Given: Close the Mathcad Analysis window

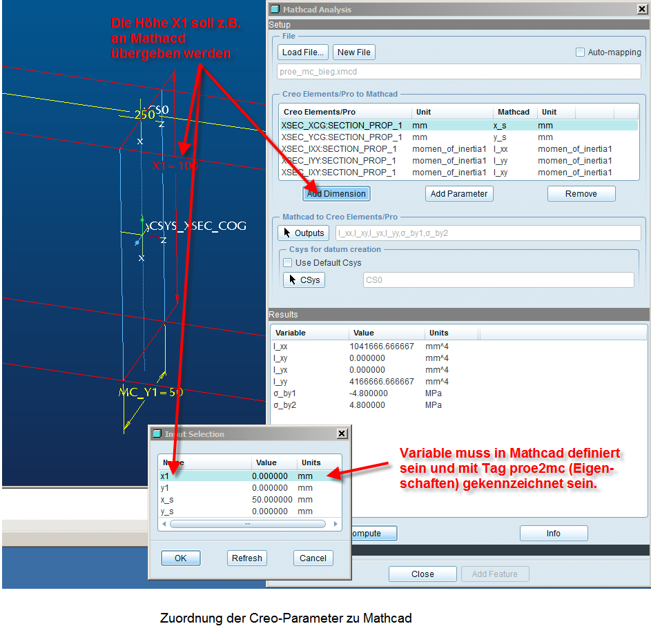Looking at the screenshot, I should 642,9.
